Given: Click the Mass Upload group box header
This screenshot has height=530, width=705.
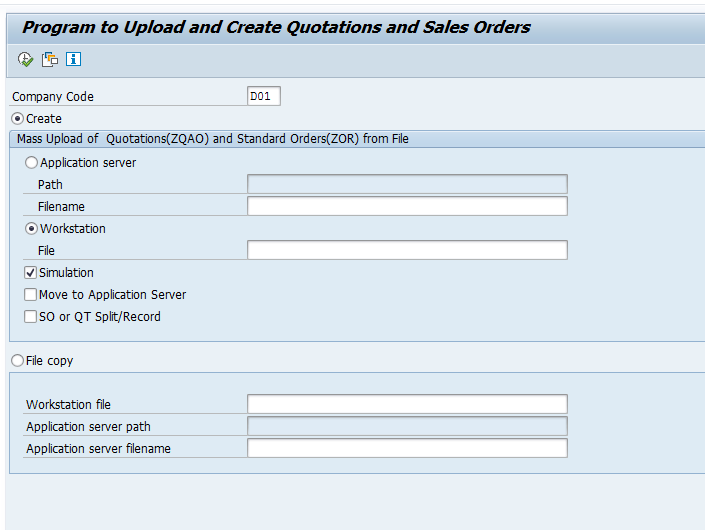Looking at the screenshot, I should 212,139.
